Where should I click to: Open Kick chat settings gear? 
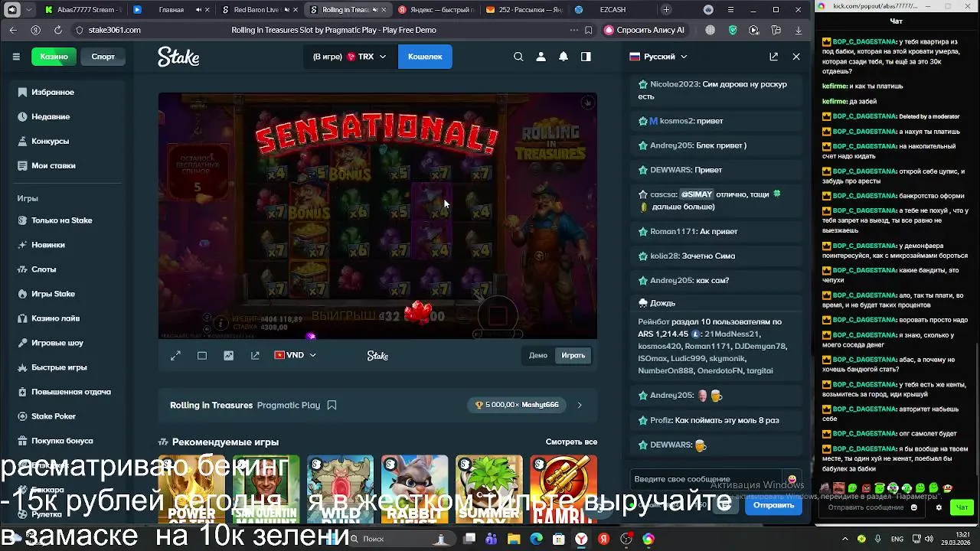(939, 507)
